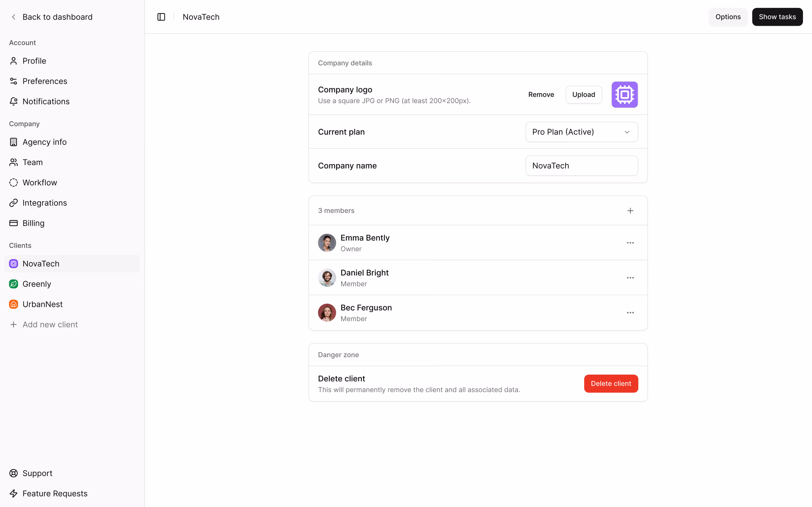Add a member using the plus icon
The height and width of the screenshot is (507, 812).
click(x=630, y=210)
